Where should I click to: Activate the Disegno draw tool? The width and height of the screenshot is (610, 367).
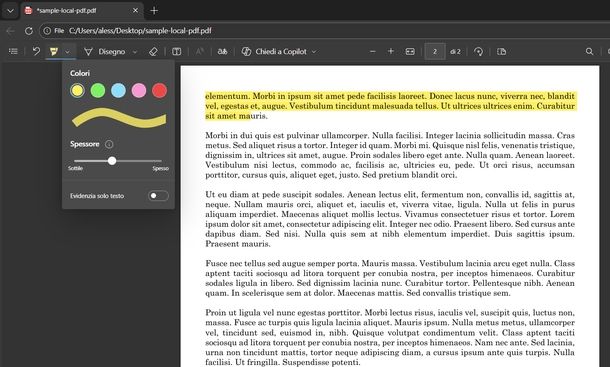(105, 51)
